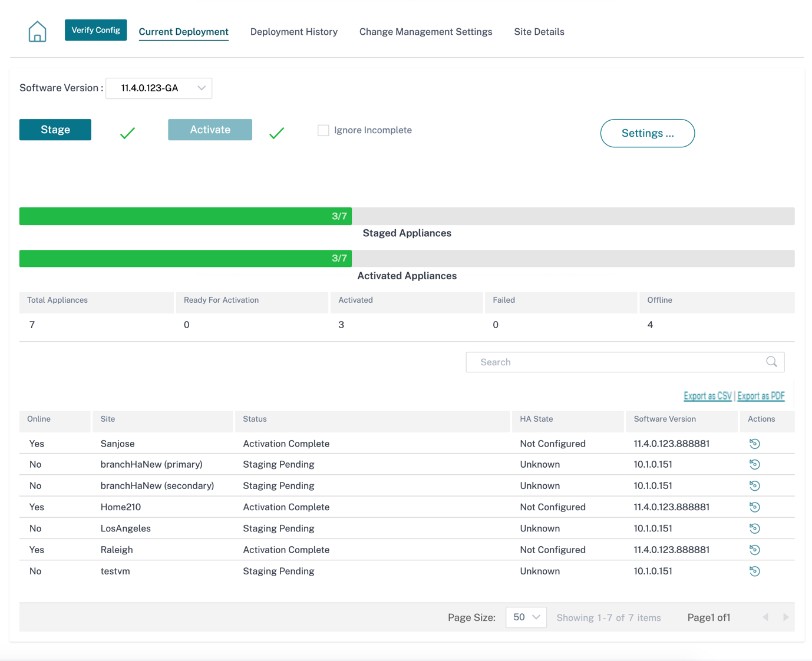
Task: Switch to the Deployment History tab
Action: tap(294, 32)
